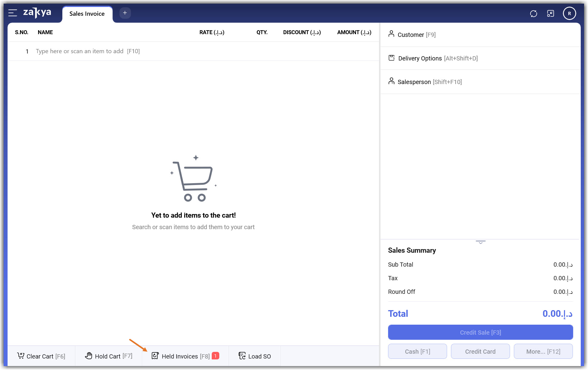Click the exit fullscreen icon
This screenshot has width=588, height=370.
pyautogui.click(x=550, y=14)
